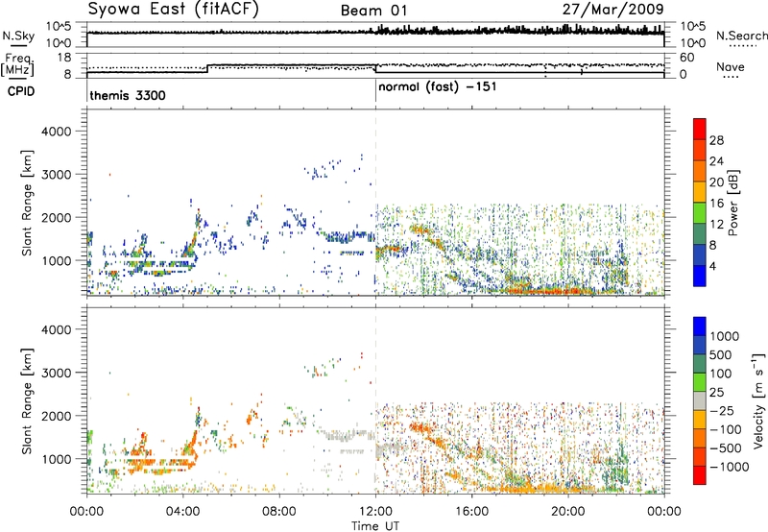The image size is (768, 532).
Task: Click the '4' tick on Power colorbar
Action: click(712, 266)
